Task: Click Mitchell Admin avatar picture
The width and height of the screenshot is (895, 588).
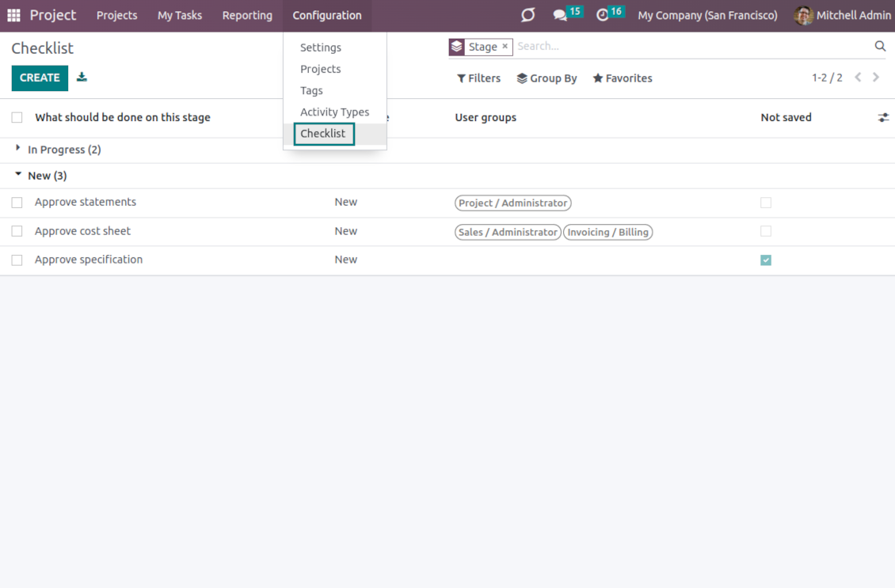Action: [803, 15]
